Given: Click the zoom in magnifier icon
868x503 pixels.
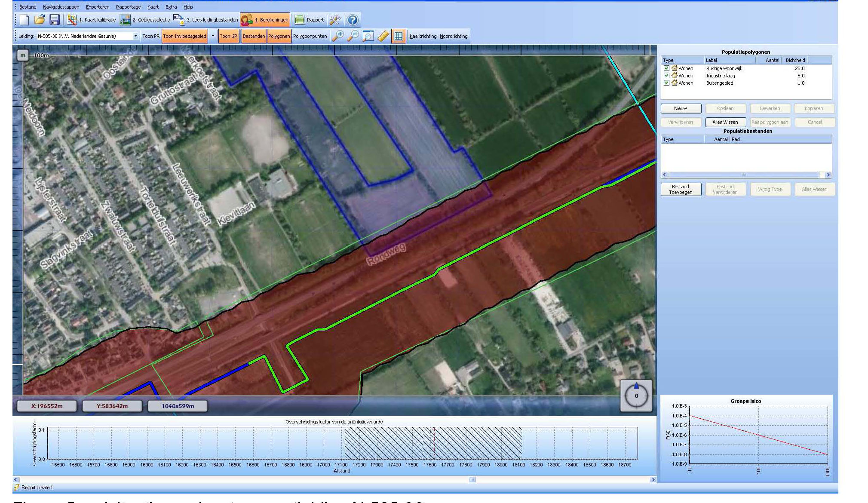Looking at the screenshot, I should pos(338,36).
